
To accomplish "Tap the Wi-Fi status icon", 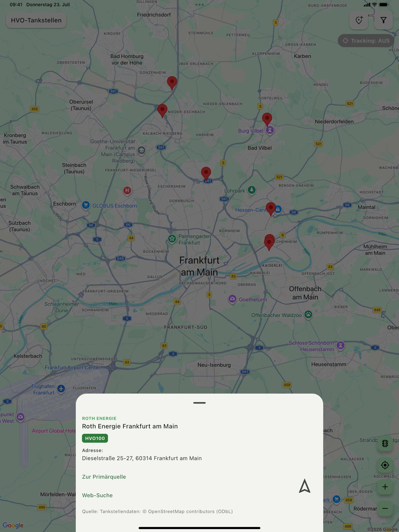I will (374, 4).
